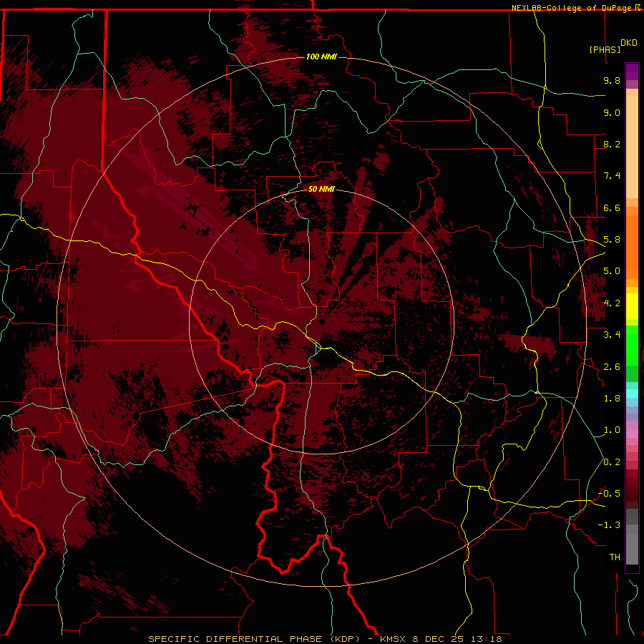The image size is (644, 644).
Task: Click the 2.6 legend value
Action: [x=612, y=367]
